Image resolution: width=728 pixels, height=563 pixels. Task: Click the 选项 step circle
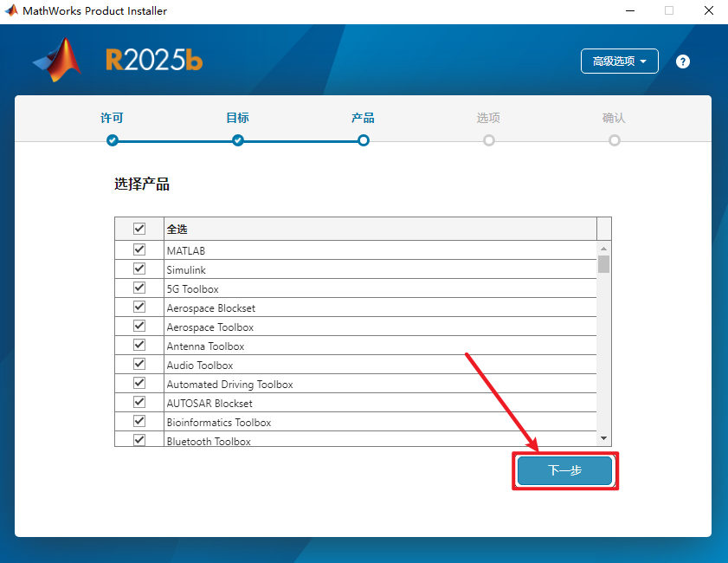pyautogui.click(x=489, y=140)
